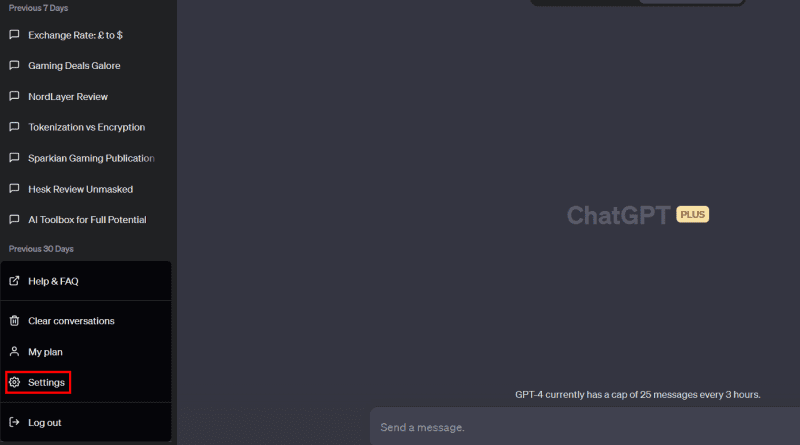The image size is (800, 445).
Task: Click the chat icon next to NordLayer Review
Action: [14, 96]
